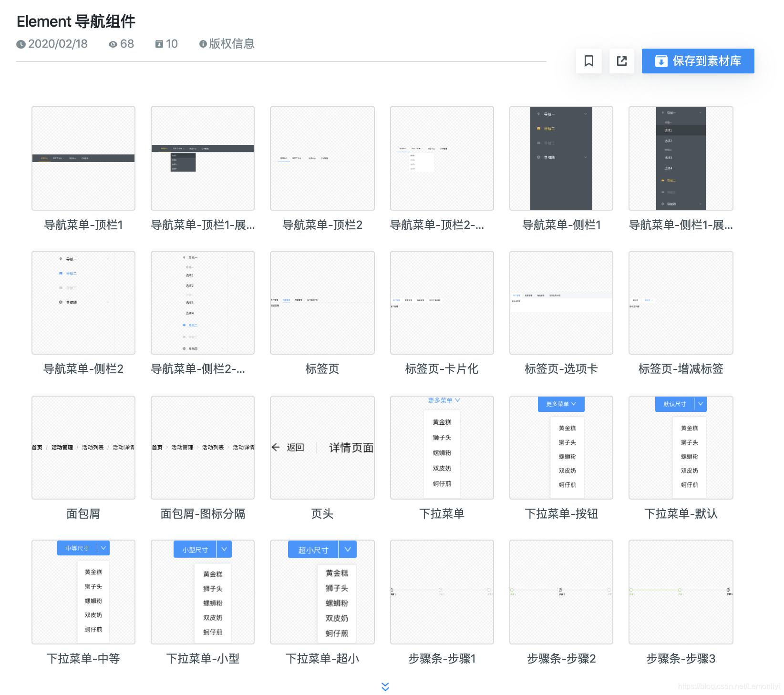784x695 pixels.
Task: Click the 下拉菜单-按钮 caption text
Action: 561,514
